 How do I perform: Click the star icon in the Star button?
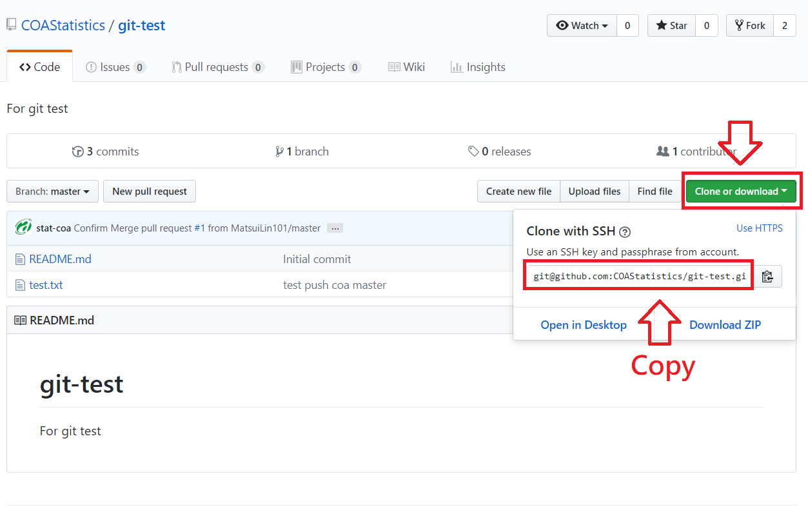[662, 26]
